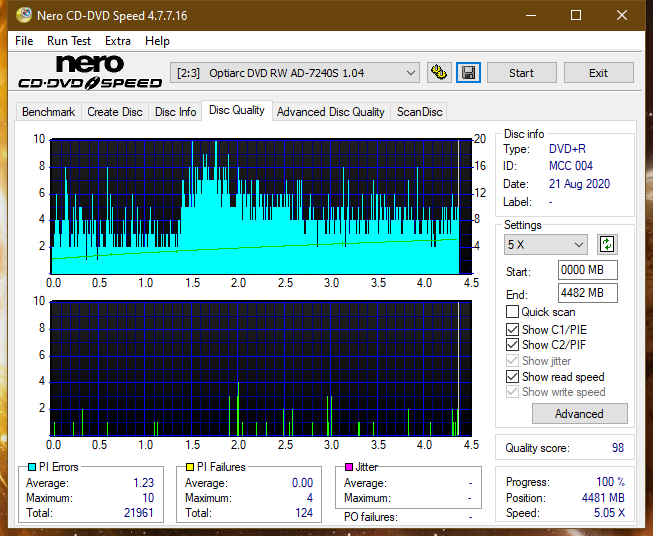Maximize the Nero window
Screen dimensions: 653x536
coord(576,15)
